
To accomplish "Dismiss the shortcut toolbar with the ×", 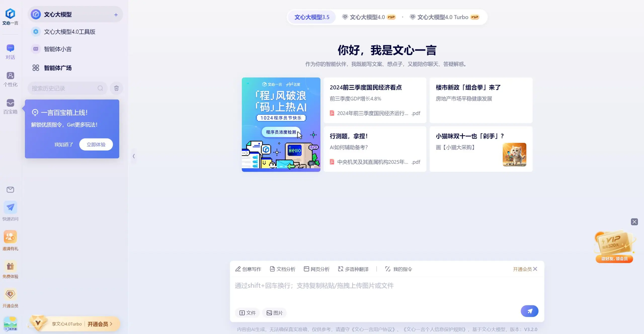I will point(535,269).
